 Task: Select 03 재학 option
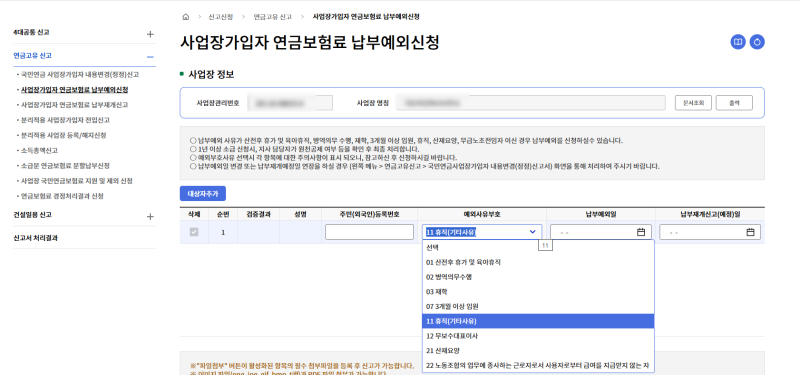tap(538, 291)
